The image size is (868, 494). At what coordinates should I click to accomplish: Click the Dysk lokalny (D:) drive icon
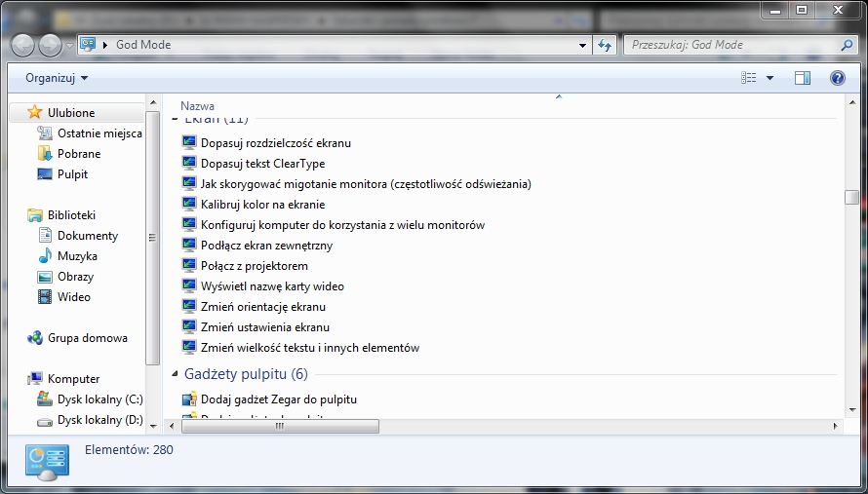(x=45, y=420)
